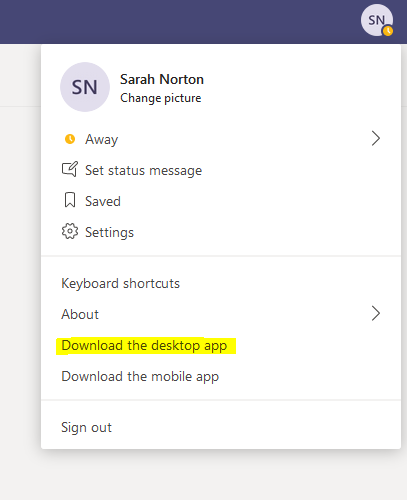
Task: Open Settings from the profile menu
Action: (x=109, y=232)
